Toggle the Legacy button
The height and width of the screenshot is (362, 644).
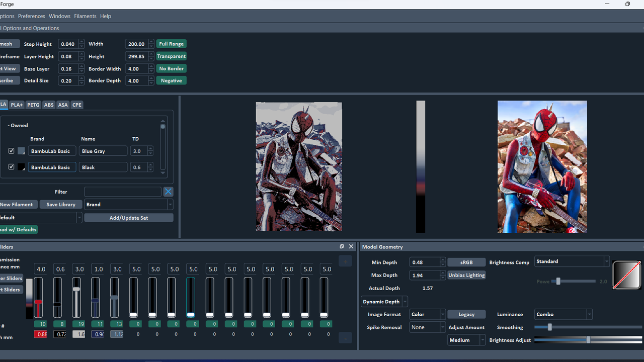466,314
